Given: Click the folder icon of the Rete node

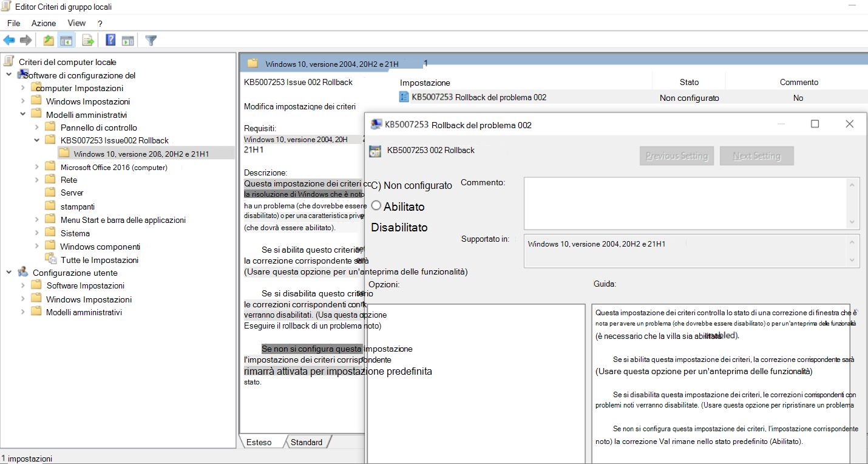Looking at the screenshot, I should coord(50,179).
